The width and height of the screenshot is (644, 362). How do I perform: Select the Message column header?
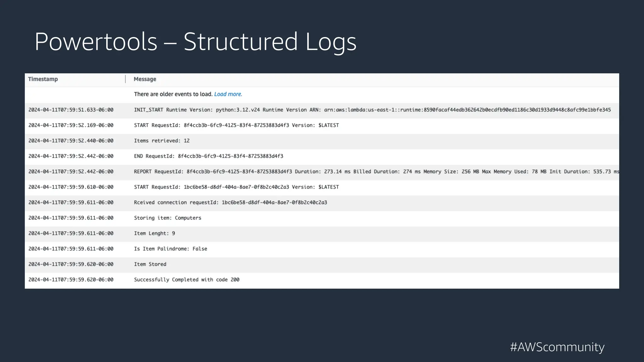tap(145, 79)
